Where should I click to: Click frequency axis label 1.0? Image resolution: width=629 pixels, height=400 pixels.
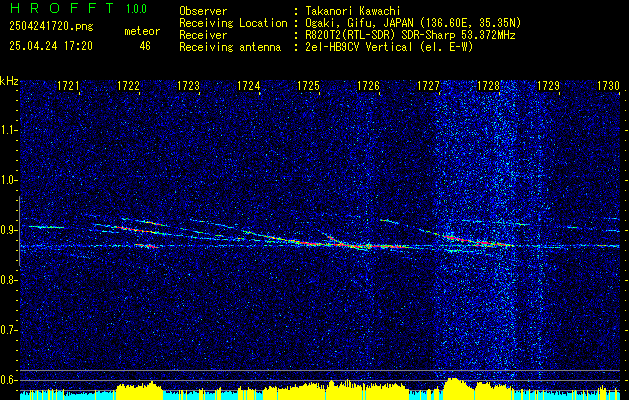click(x=8, y=181)
